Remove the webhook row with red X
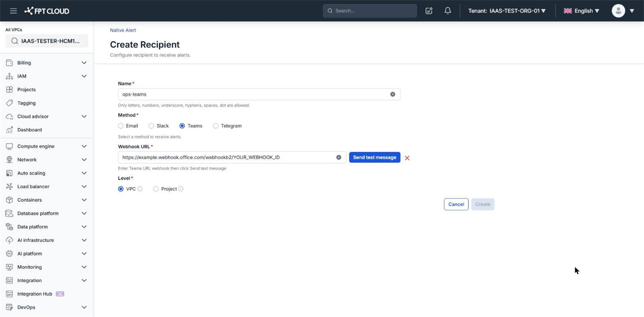 (x=407, y=158)
